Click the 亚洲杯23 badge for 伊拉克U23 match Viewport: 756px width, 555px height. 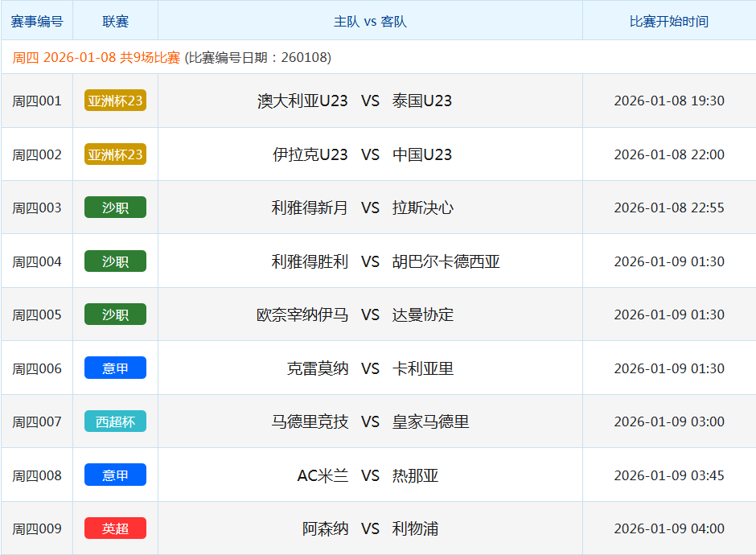tap(115, 154)
